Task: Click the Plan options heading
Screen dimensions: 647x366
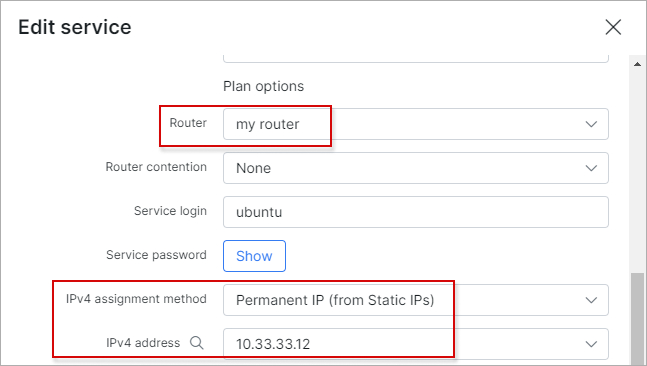Action: [263, 86]
